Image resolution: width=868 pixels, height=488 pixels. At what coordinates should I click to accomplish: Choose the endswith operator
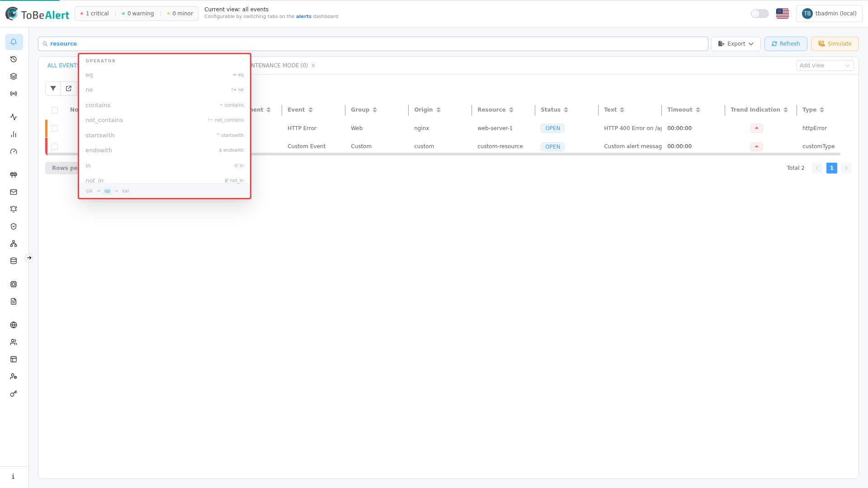[165, 150]
